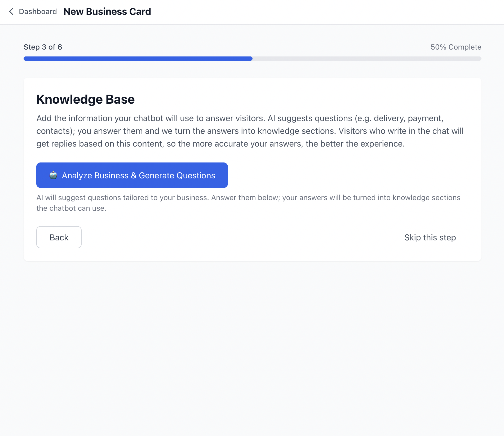Screen dimensions: 504x436
Task: Click Skip this step
Action: (430, 237)
